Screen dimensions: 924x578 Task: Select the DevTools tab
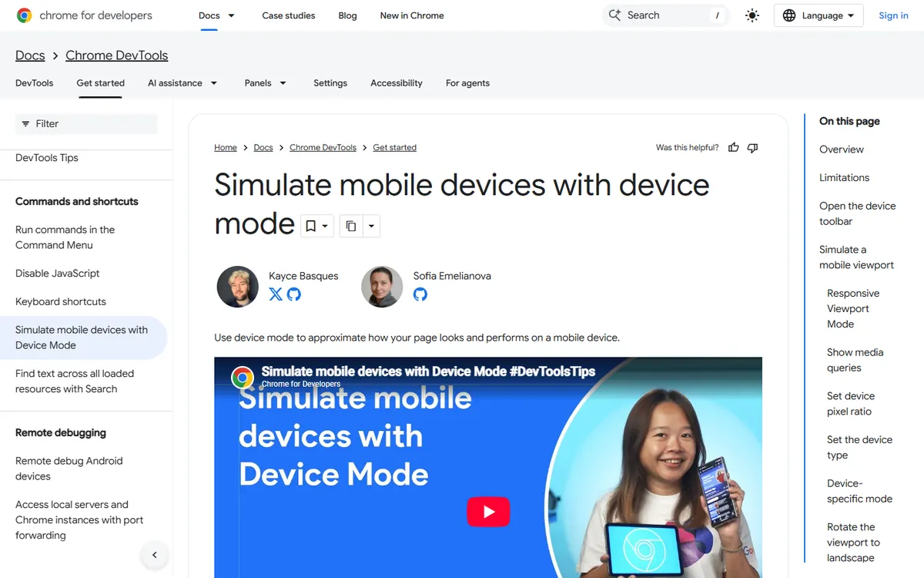(x=35, y=83)
